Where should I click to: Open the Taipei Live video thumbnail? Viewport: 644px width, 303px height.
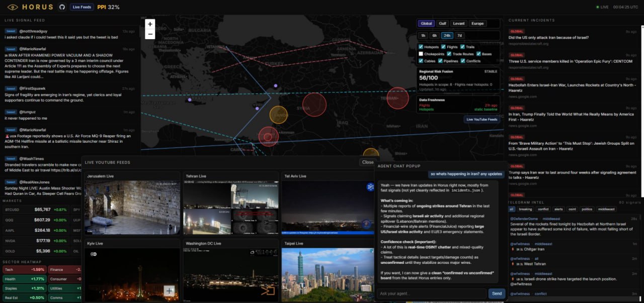tap(328, 274)
